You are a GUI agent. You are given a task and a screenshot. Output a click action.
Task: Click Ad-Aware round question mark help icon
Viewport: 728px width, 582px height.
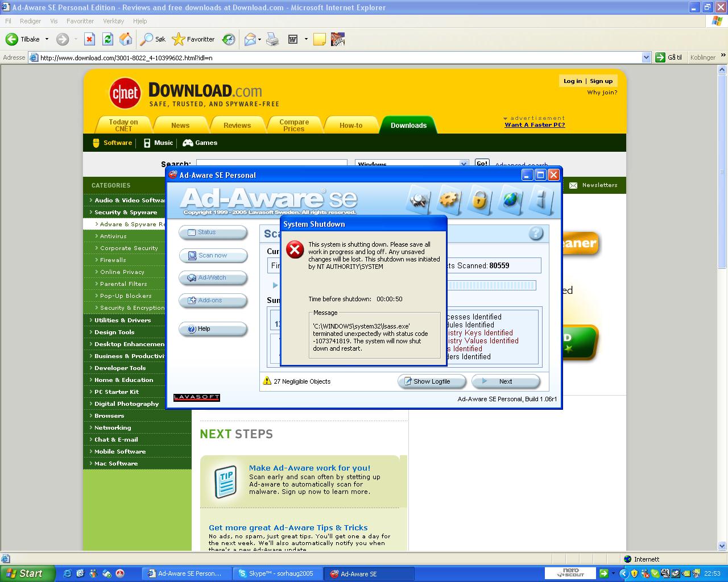(x=536, y=233)
